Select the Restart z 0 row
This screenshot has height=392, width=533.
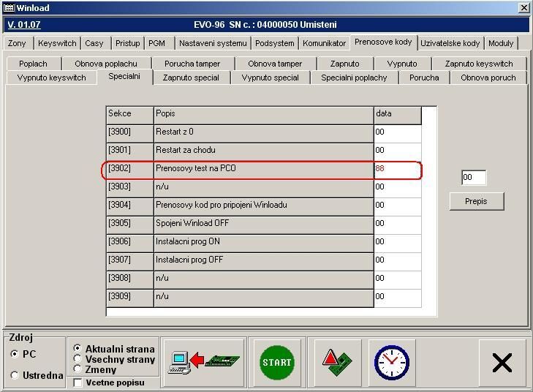click(263, 132)
